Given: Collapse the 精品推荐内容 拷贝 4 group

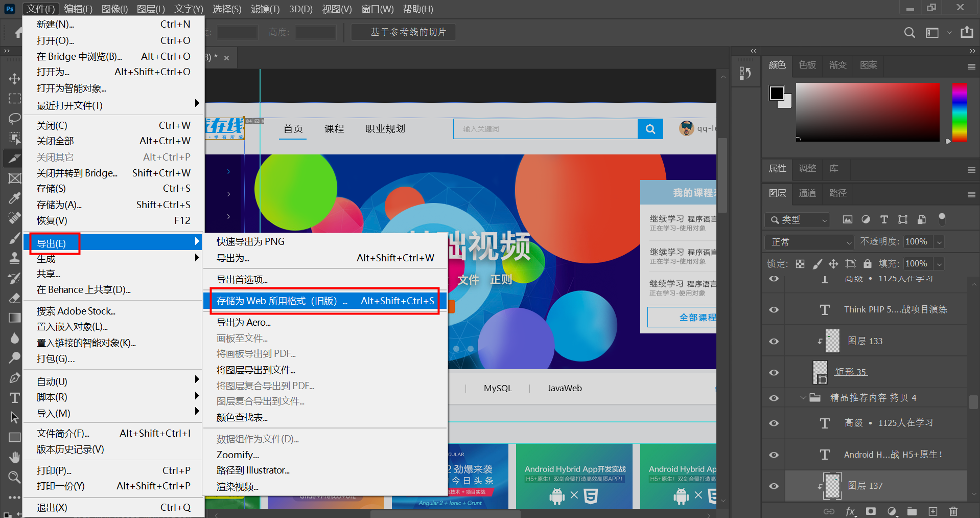Looking at the screenshot, I should (x=803, y=397).
